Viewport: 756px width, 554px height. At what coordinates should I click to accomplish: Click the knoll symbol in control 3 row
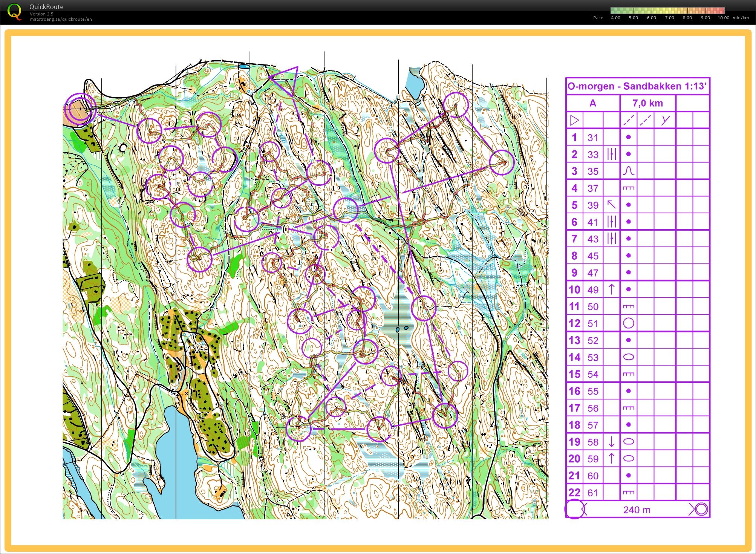coord(628,171)
